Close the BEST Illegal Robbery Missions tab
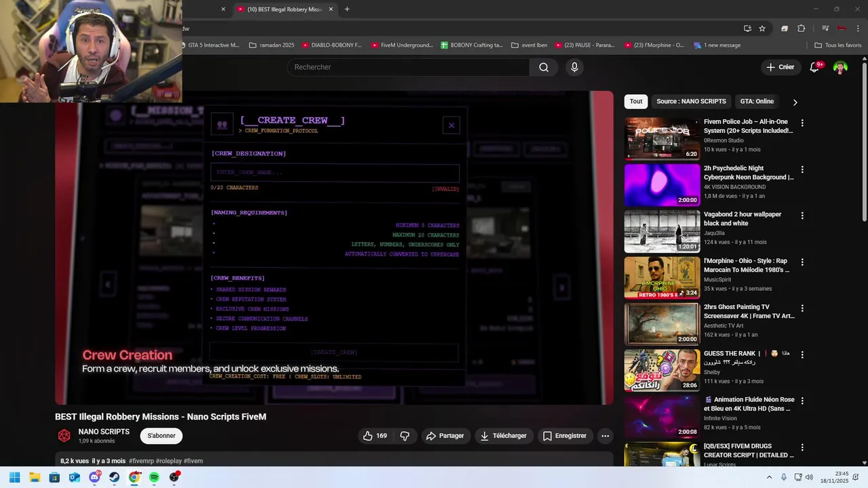The height and width of the screenshot is (488, 868). (331, 9)
